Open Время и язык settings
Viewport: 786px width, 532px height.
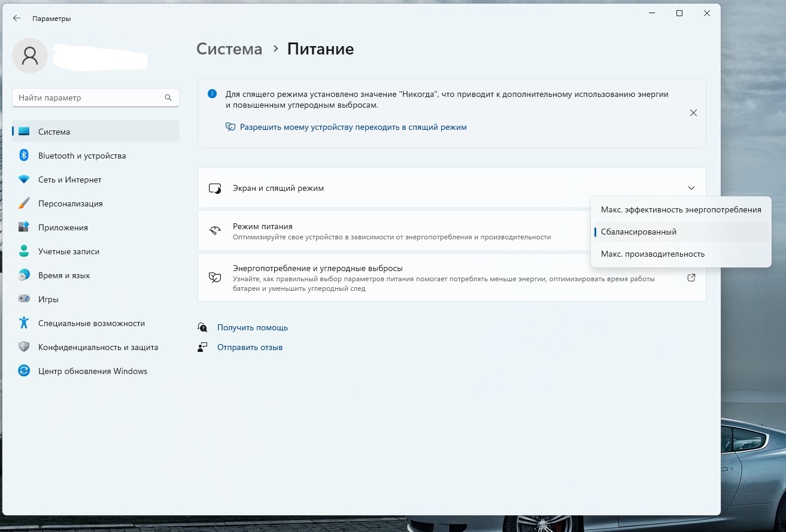[96, 275]
